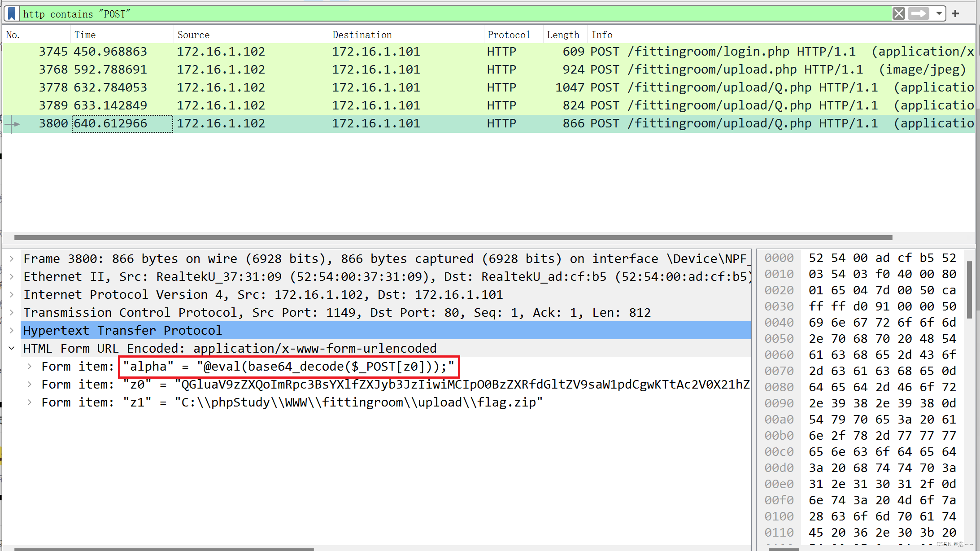Expand the alpha form item
The height and width of the screenshot is (551, 980).
pyautogui.click(x=30, y=367)
